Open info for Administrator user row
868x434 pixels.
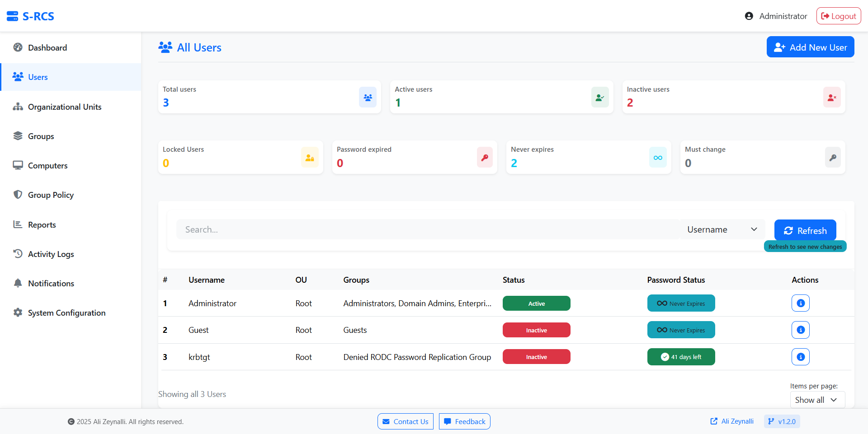(801, 303)
